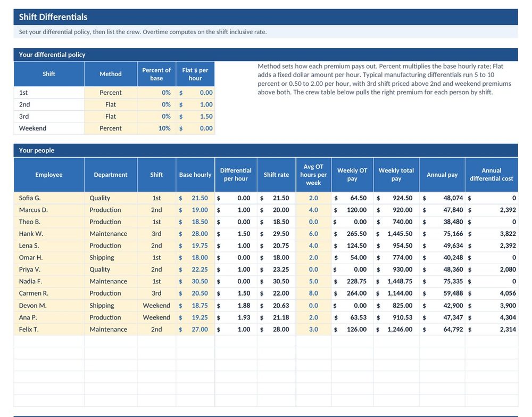Select the 1.00 flat rate for 2nd shift
Viewport: 532px width, 417px height.
195,104
